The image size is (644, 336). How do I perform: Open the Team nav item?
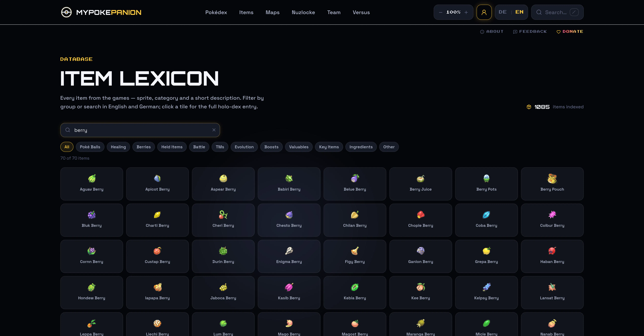pyautogui.click(x=334, y=12)
